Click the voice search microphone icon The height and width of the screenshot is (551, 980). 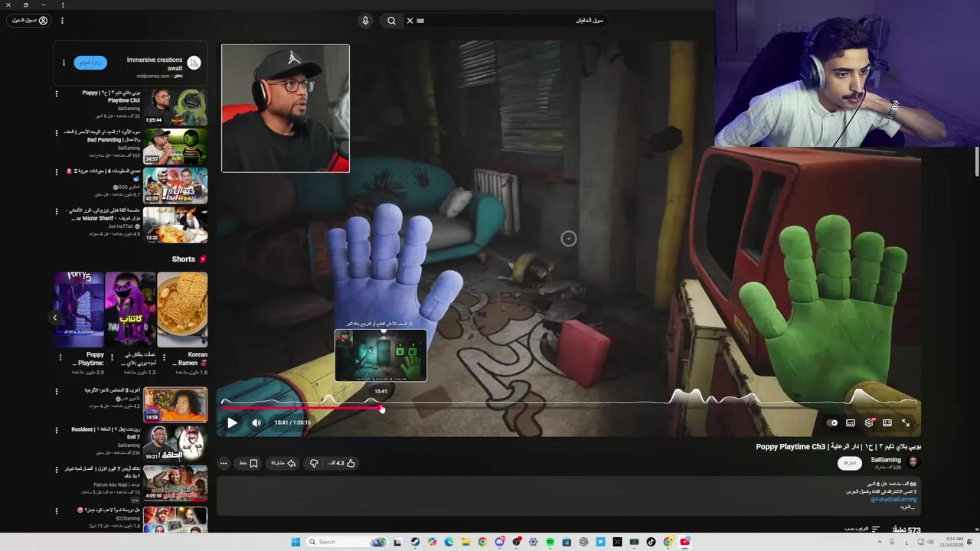[365, 21]
